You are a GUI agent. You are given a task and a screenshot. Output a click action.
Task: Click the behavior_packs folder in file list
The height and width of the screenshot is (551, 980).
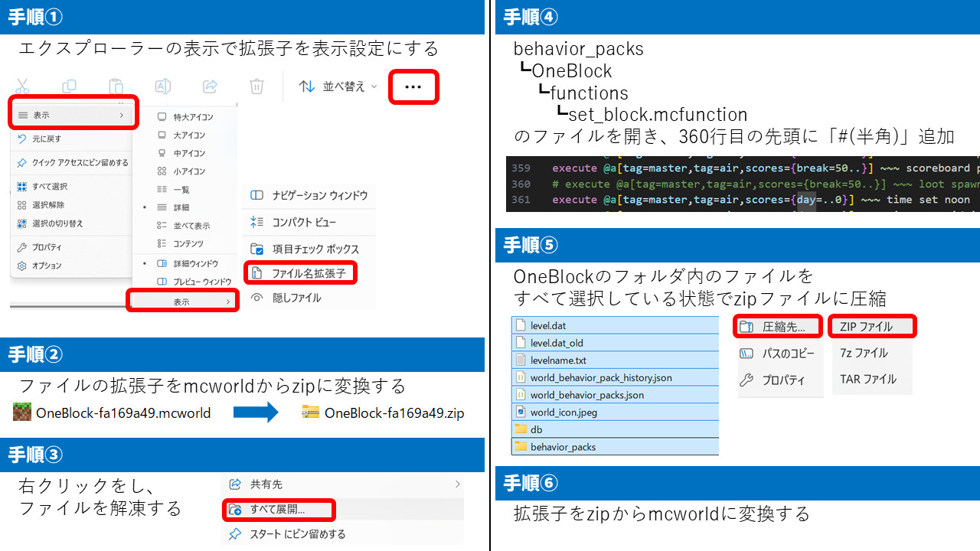tap(562, 447)
